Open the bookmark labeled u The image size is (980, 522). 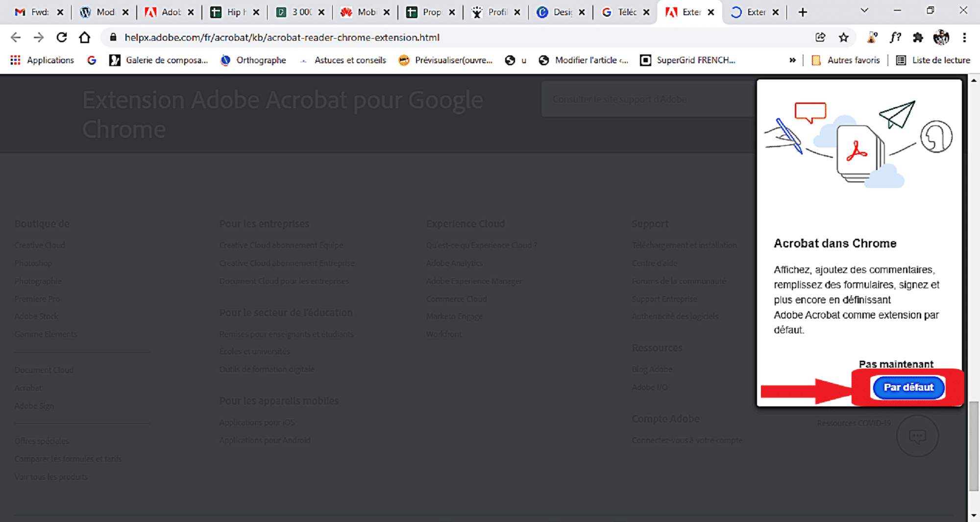point(515,60)
